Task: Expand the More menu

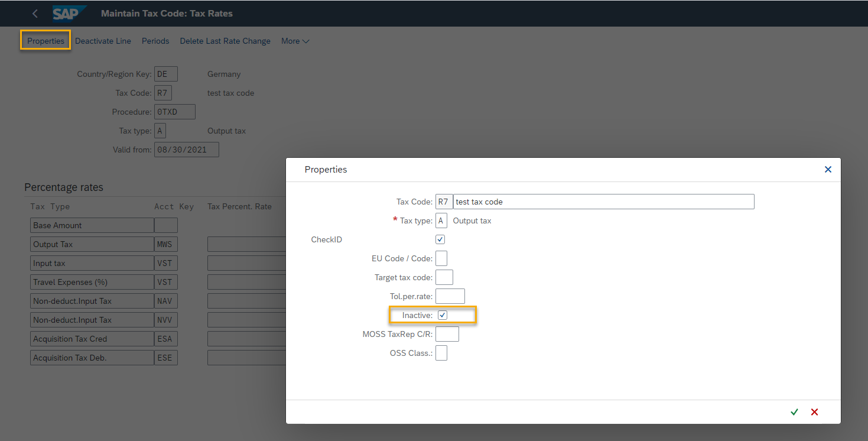Action: click(x=295, y=41)
